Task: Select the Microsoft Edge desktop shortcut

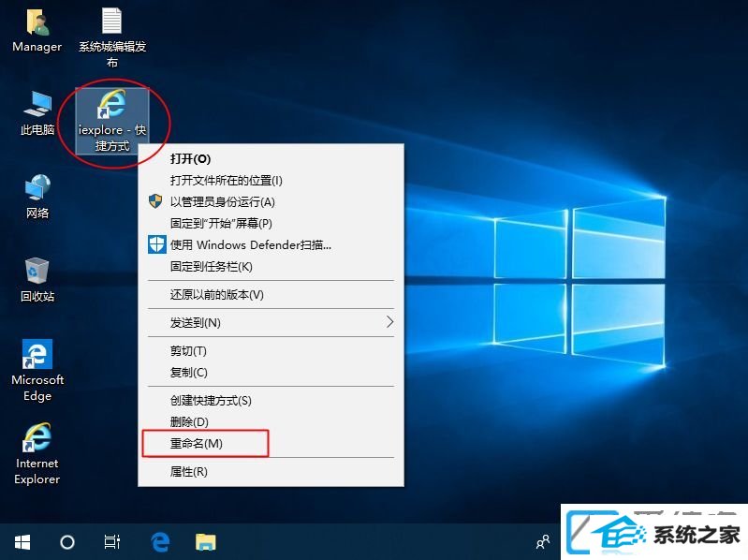Action: pyautogui.click(x=37, y=371)
